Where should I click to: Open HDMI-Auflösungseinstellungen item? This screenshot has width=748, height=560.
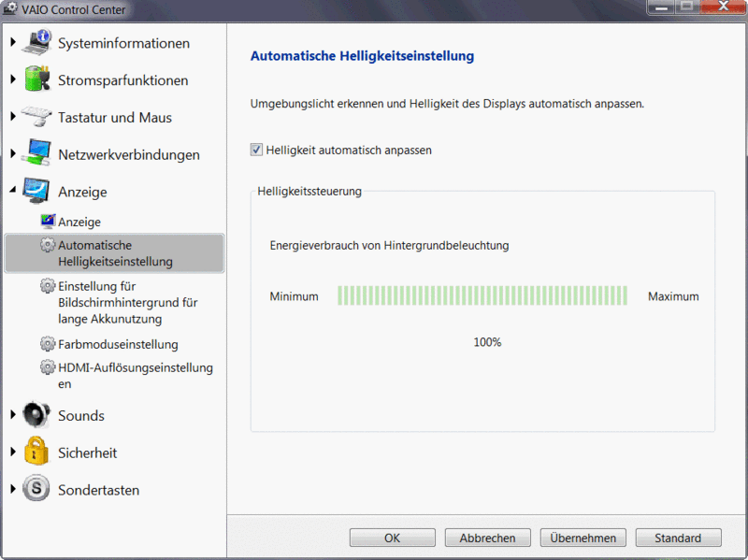click(136, 376)
